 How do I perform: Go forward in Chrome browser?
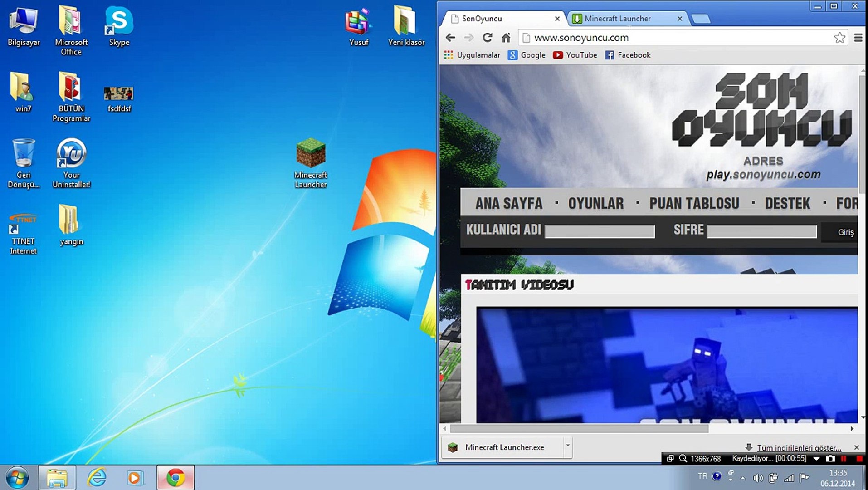tap(469, 38)
